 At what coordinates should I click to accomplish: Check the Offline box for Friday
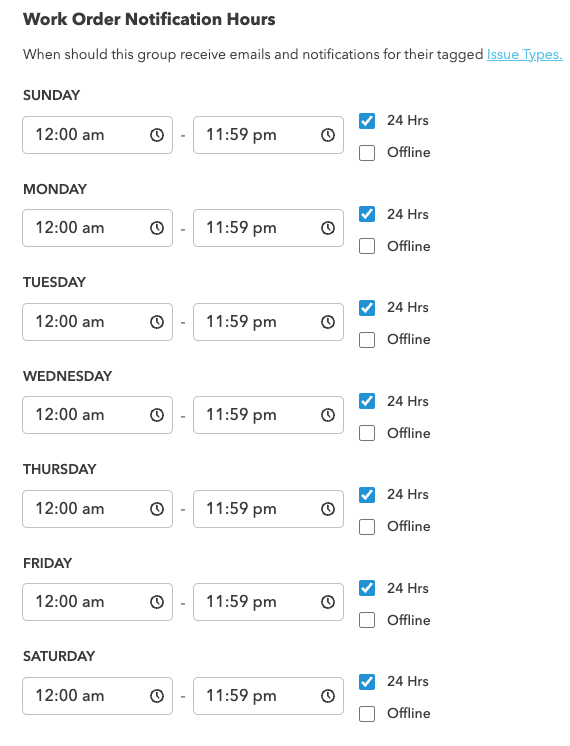[x=367, y=620]
